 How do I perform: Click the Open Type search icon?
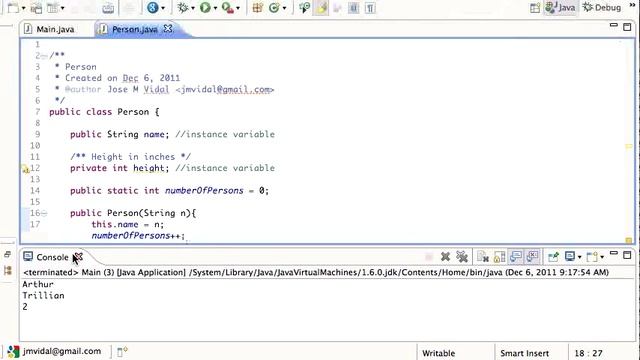(304, 7)
